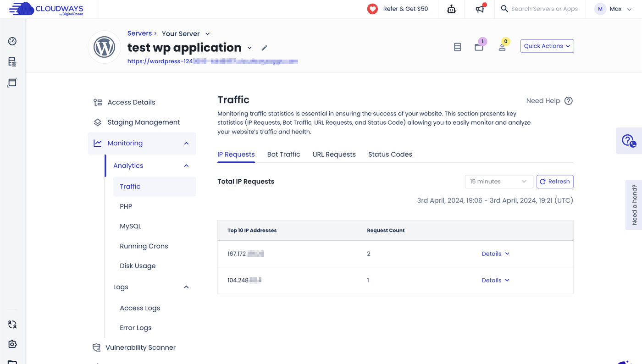The image size is (642, 364).
Task: Click the Vulnerability Scanner shield icon
Action: pyautogui.click(x=97, y=347)
